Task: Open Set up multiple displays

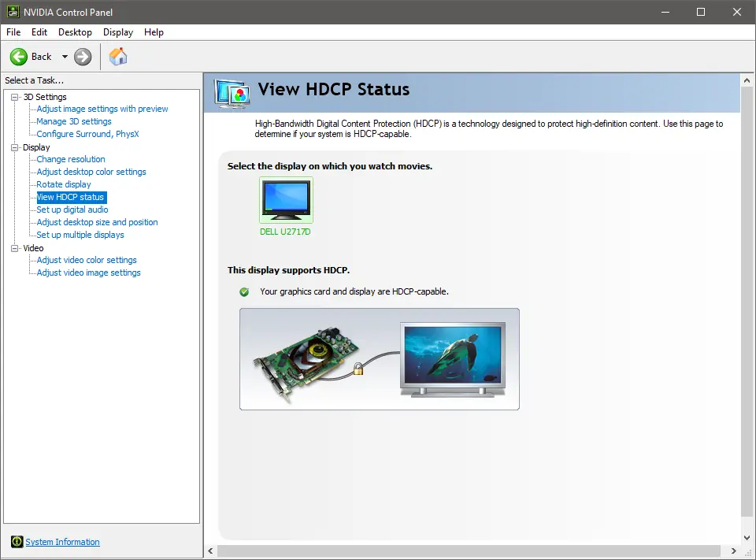Action: click(80, 235)
